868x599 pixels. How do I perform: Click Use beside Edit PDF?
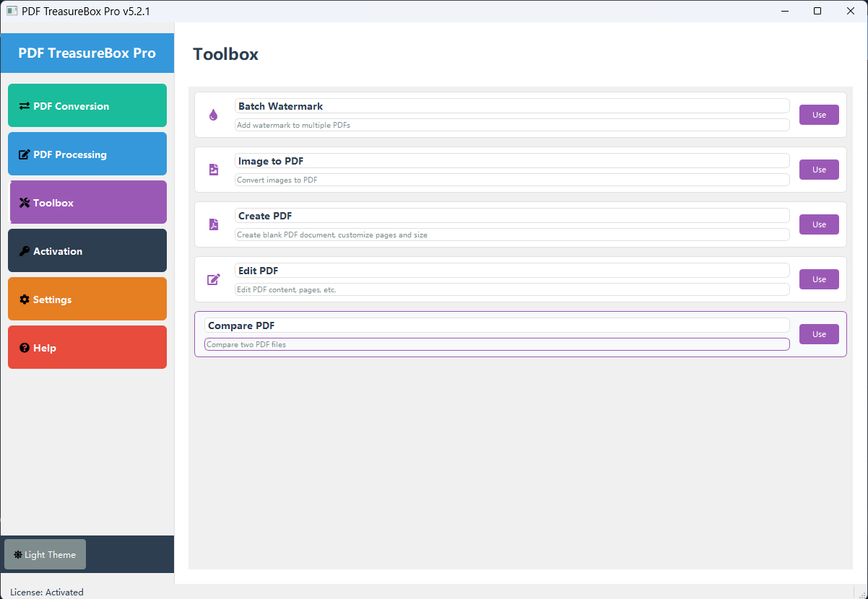click(x=818, y=279)
